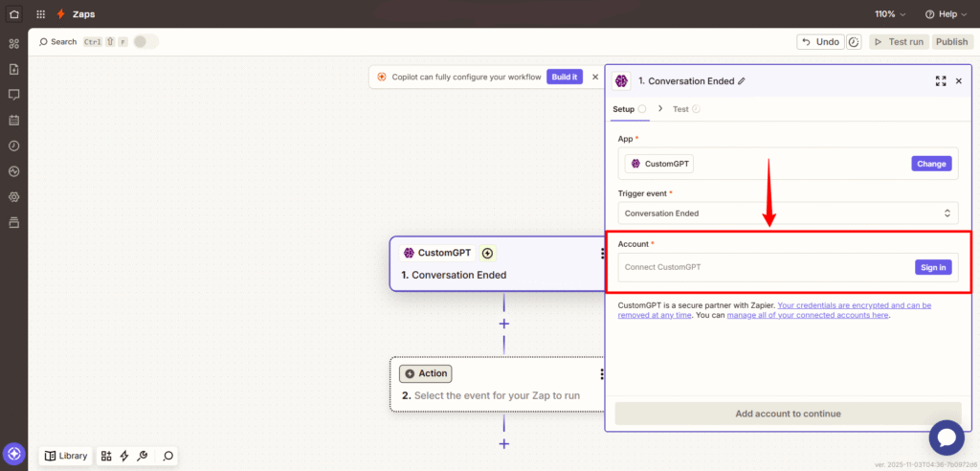This screenshot has width=980, height=471.
Task: Open the clock history sidebar icon
Action: (13, 146)
